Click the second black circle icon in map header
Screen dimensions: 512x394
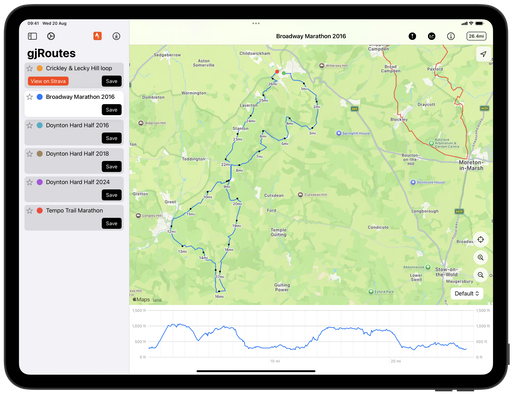click(431, 36)
